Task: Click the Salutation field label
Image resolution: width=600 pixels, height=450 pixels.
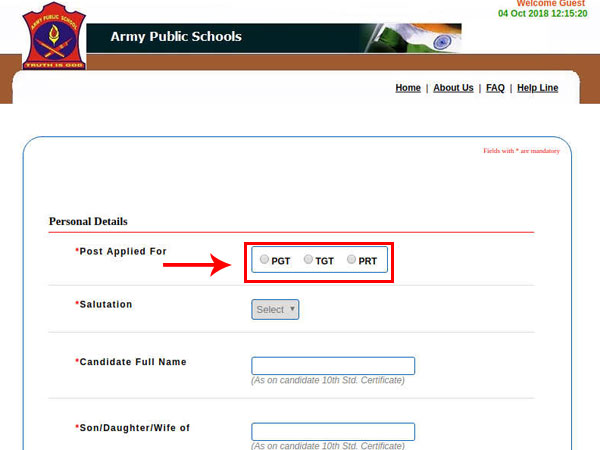Action: 104,304
